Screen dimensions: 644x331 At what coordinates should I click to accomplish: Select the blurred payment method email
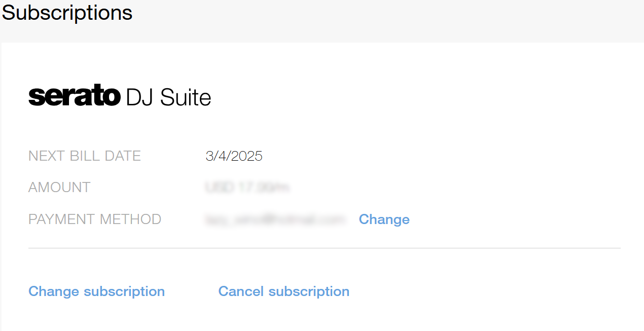(x=276, y=219)
